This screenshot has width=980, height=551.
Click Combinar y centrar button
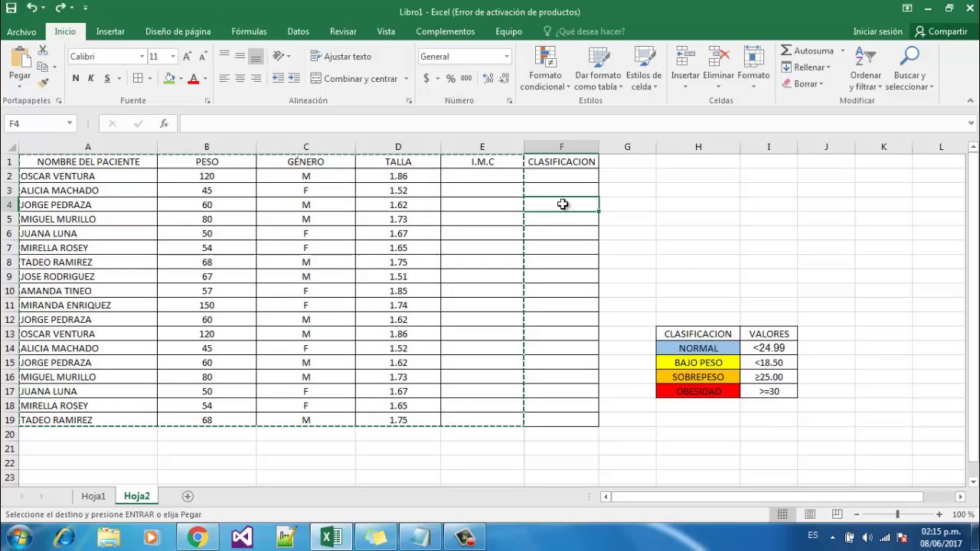pyautogui.click(x=354, y=78)
